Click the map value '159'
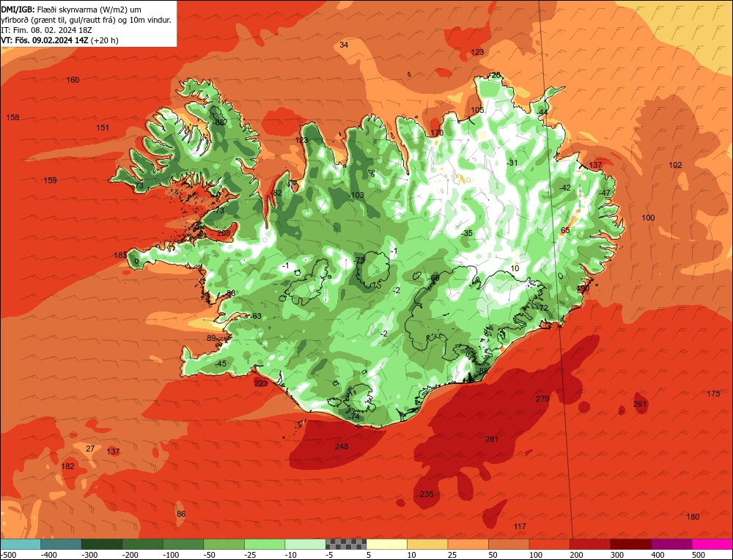 (50, 180)
